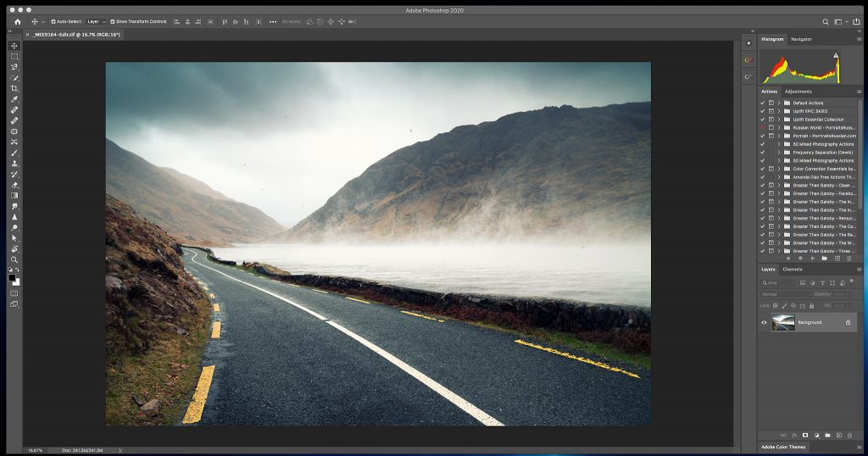Switch to the Channels tab
Image resolution: width=868 pixels, height=456 pixels.
pyautogui.click(x=793, y=270)
